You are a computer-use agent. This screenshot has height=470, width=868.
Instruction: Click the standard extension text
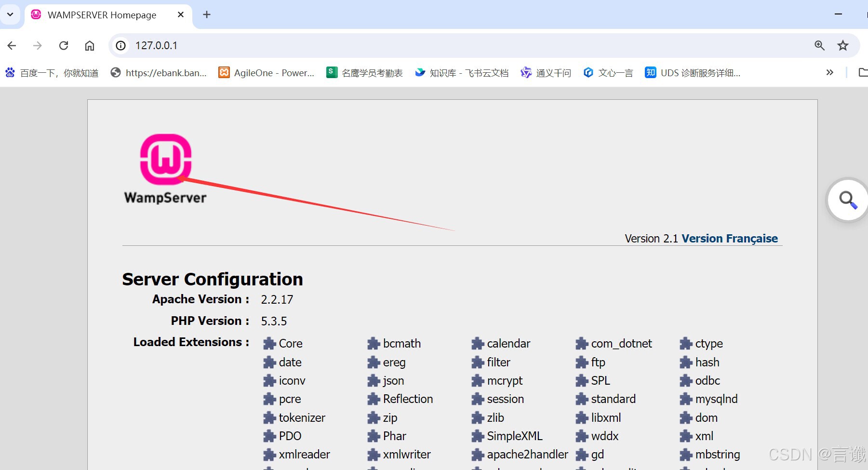614,399
